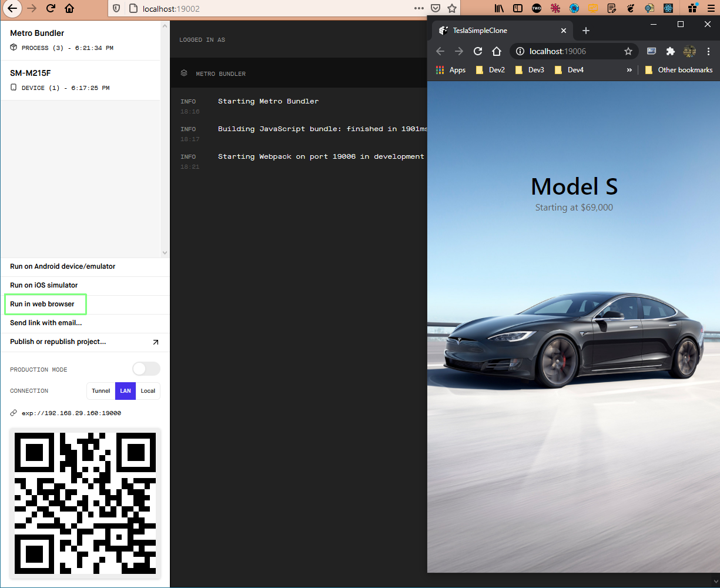Click the sidebar scroll-down arrow

pos(165,253)
